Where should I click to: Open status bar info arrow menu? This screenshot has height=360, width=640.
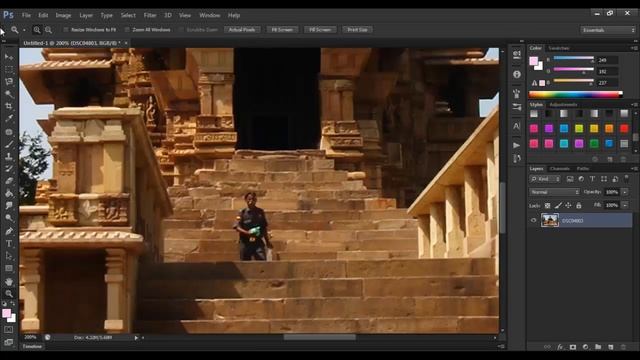(136, 338)
